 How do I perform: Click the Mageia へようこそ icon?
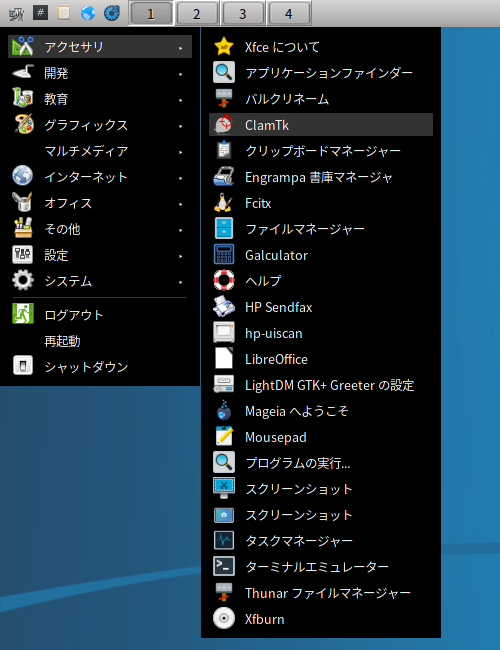point(224,410)
